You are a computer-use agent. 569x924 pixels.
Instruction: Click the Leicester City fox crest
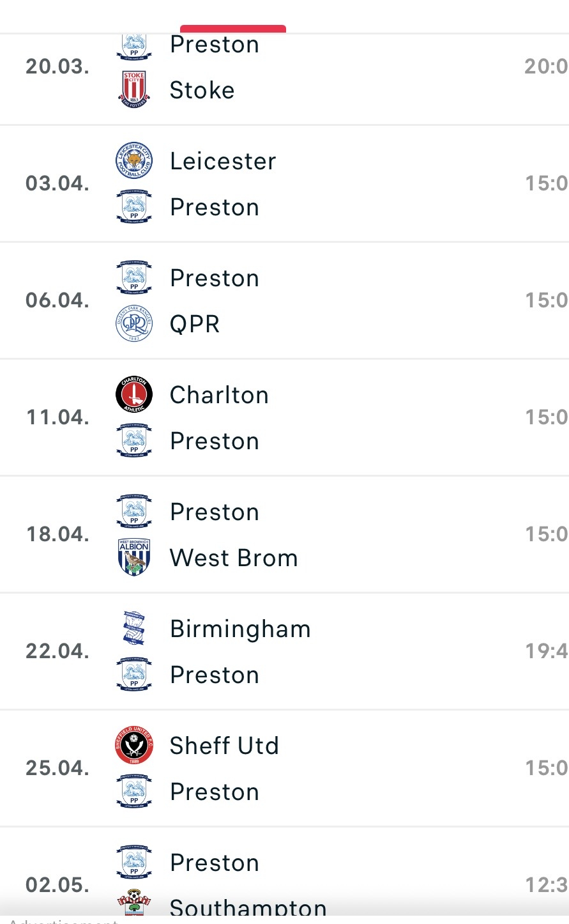pyautogui.click(x=134, y=160)
